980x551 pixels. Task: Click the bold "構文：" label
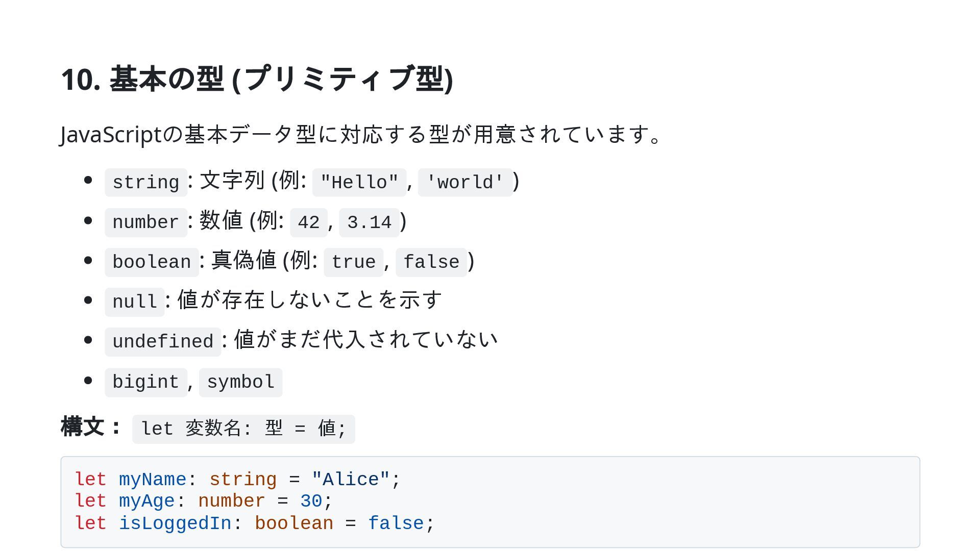pos(92,427)
